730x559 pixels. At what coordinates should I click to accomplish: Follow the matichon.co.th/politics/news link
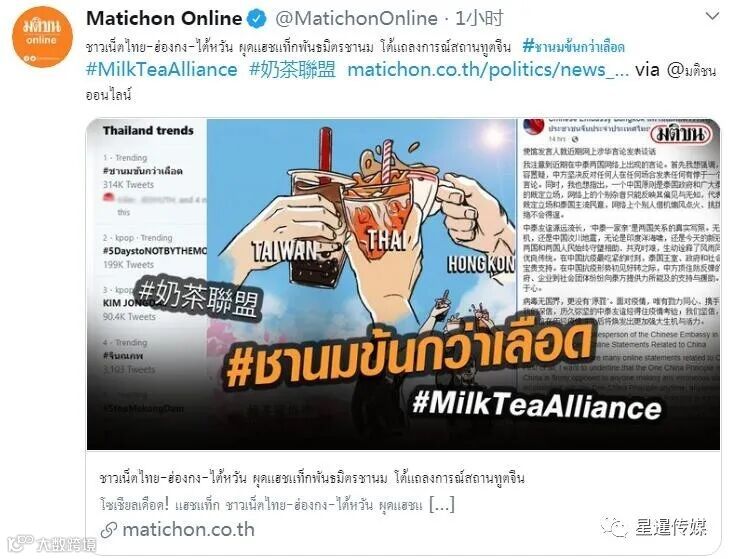click(x=488, y=70)
